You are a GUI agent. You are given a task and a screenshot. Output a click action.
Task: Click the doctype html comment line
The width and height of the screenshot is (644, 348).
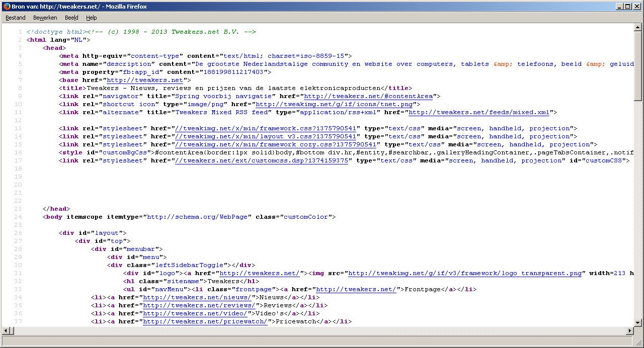(x=141, y=32)
